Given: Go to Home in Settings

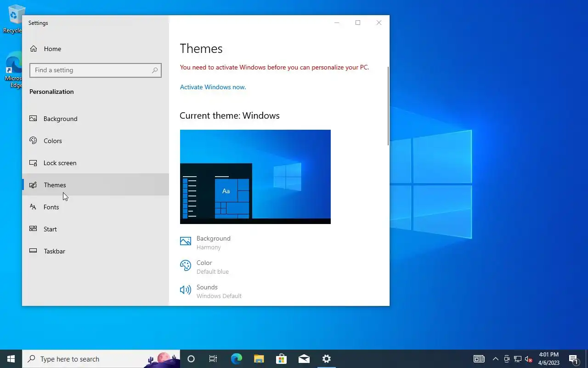Looking at the screenshot, I should [96, 49].
